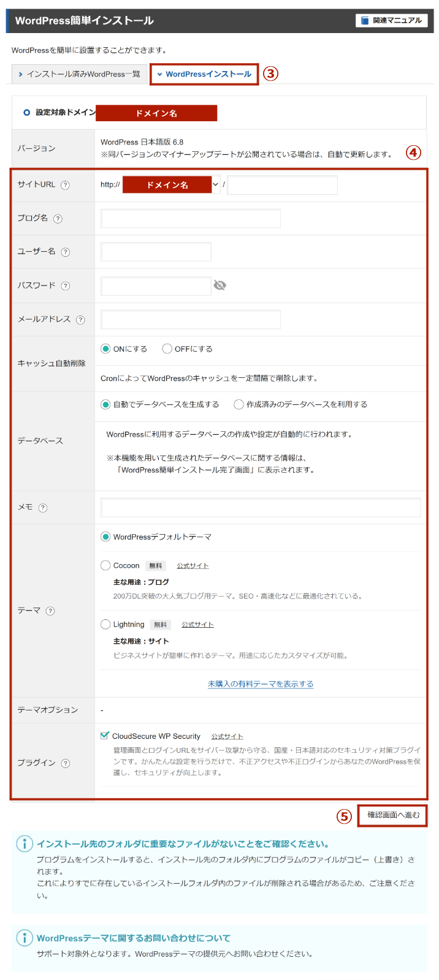Click the help icon beside サイトURL

65,185
